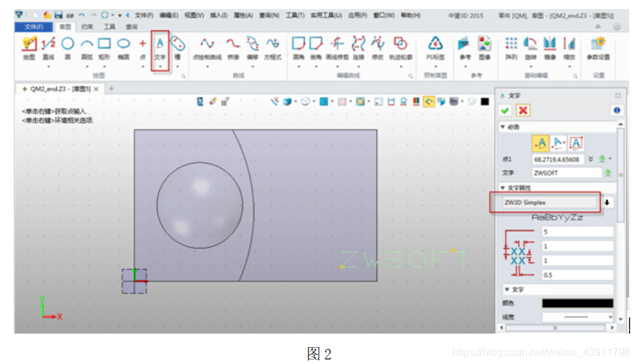Open the 文件(F) menu in menu bar
Viewport: 636px width, 364px height.
pos(144,16)
